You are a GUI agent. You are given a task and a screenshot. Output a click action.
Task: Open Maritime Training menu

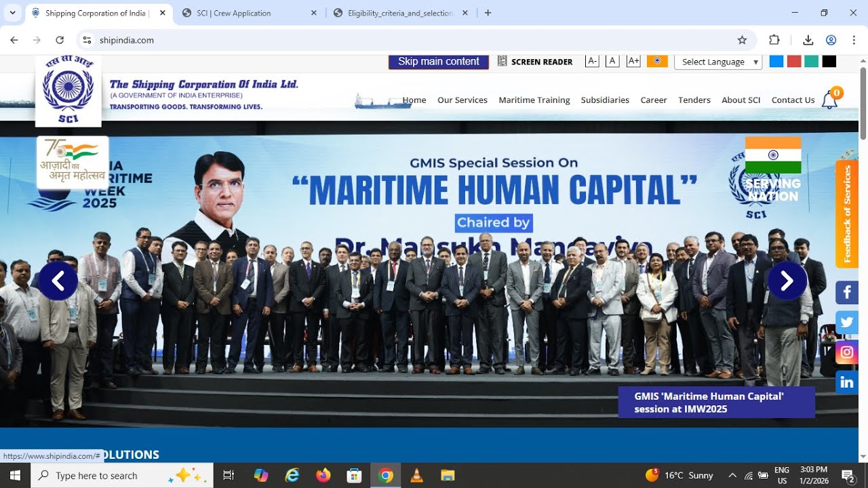click(534, 100)
